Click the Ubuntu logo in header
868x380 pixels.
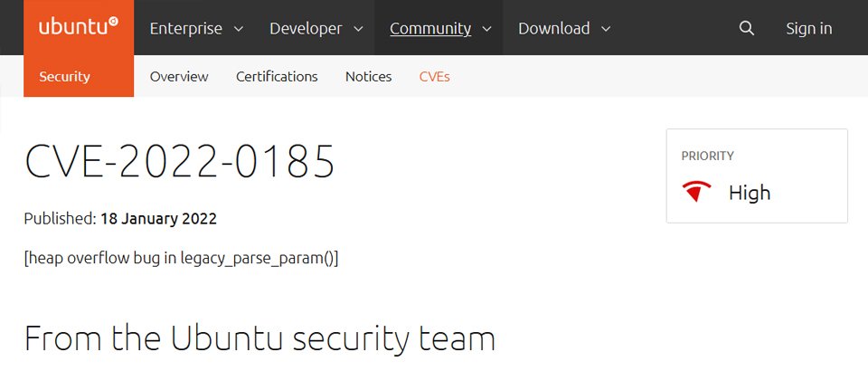click(x=78, y=27)
